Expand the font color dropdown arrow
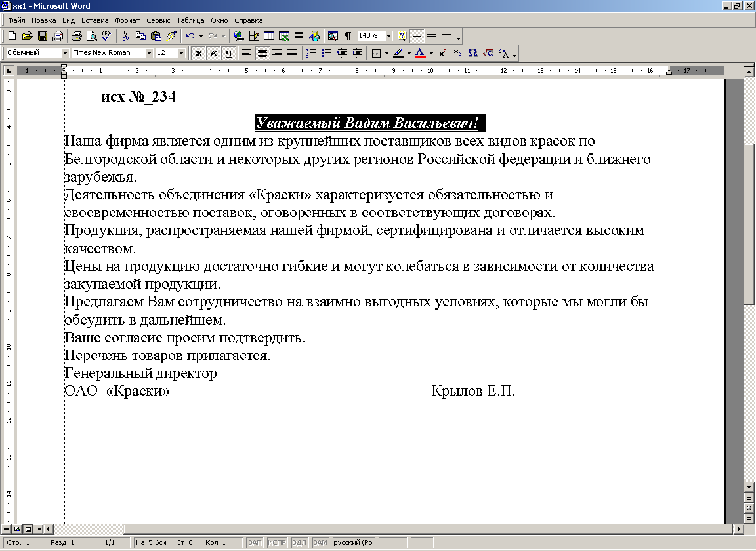Image resolution: width=756 pixels, height=551 pixels. pyautogui.click(x=431, y=53)
